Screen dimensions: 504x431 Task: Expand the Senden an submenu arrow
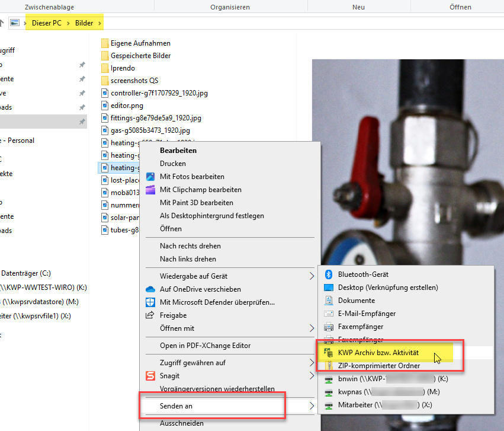point(312,406)
